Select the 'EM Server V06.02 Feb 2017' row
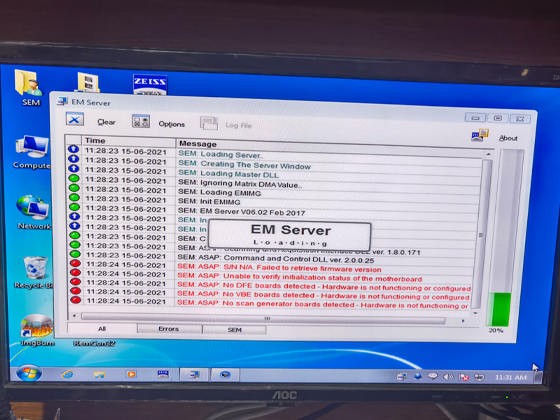The image size is (560, 420). click(273, 211)
